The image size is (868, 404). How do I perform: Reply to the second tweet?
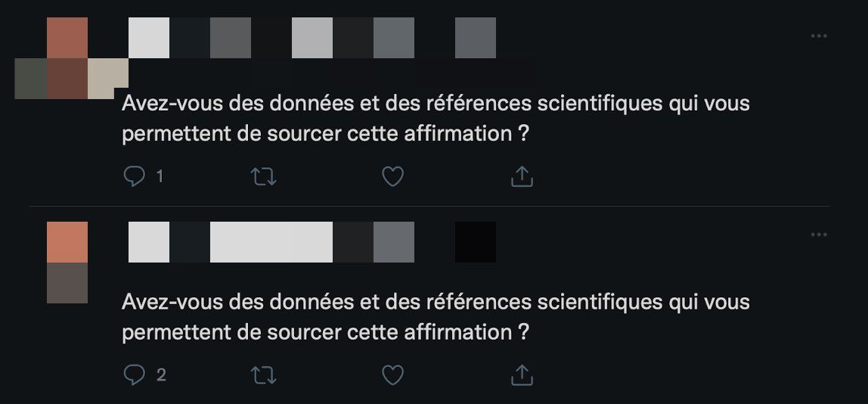[134, 374]
